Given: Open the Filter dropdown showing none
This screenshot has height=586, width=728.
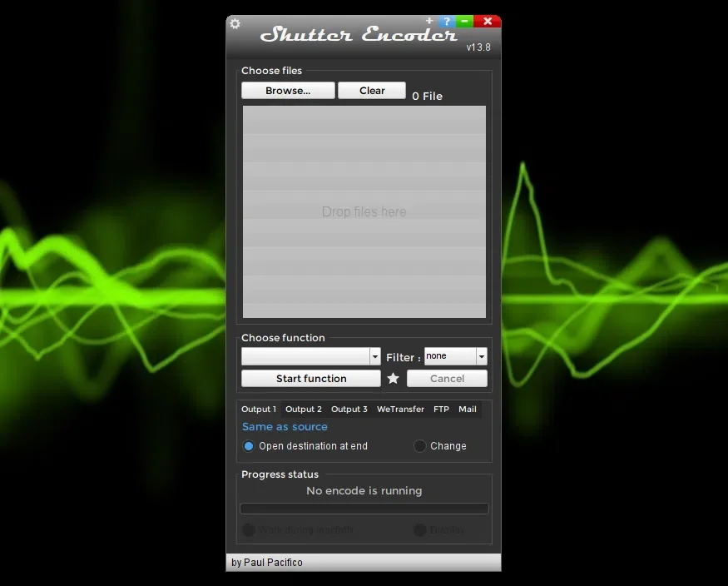Looking at the screenshot, I should pos(455,356).
